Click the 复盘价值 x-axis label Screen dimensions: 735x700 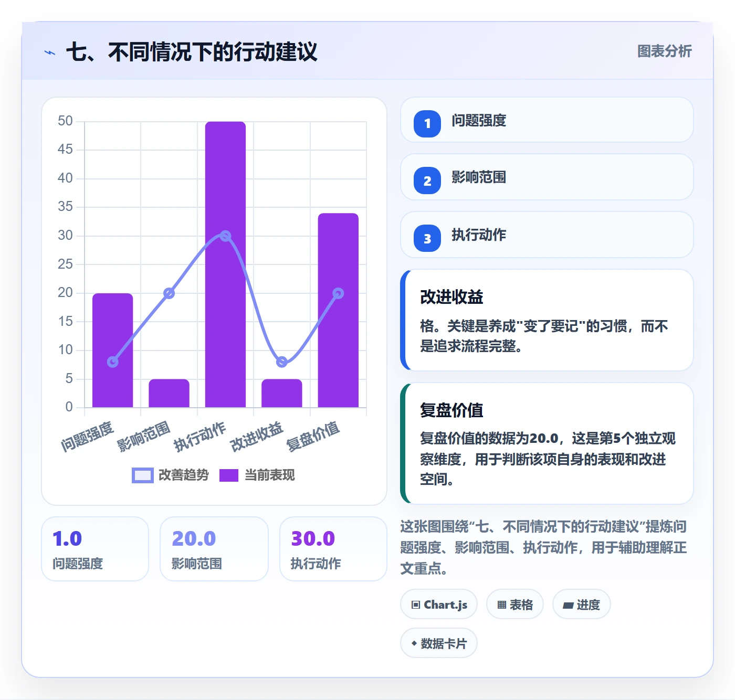click(x=313, y=437)
